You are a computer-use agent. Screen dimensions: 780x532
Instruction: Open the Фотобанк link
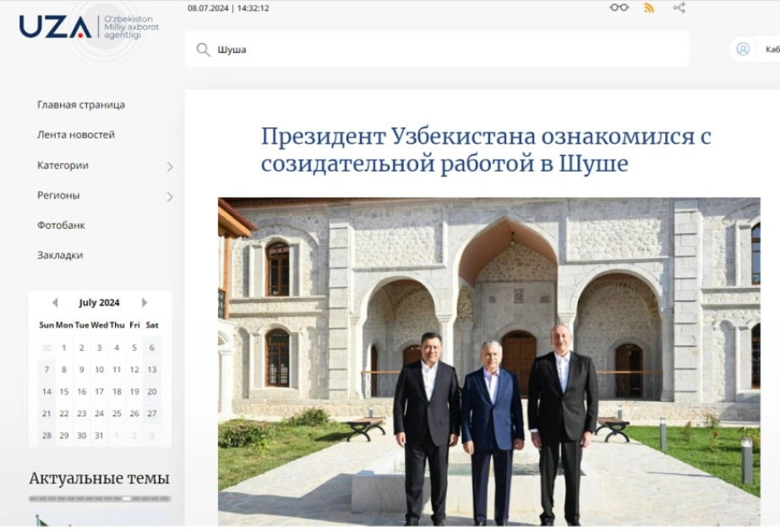[x=61, y=225]
